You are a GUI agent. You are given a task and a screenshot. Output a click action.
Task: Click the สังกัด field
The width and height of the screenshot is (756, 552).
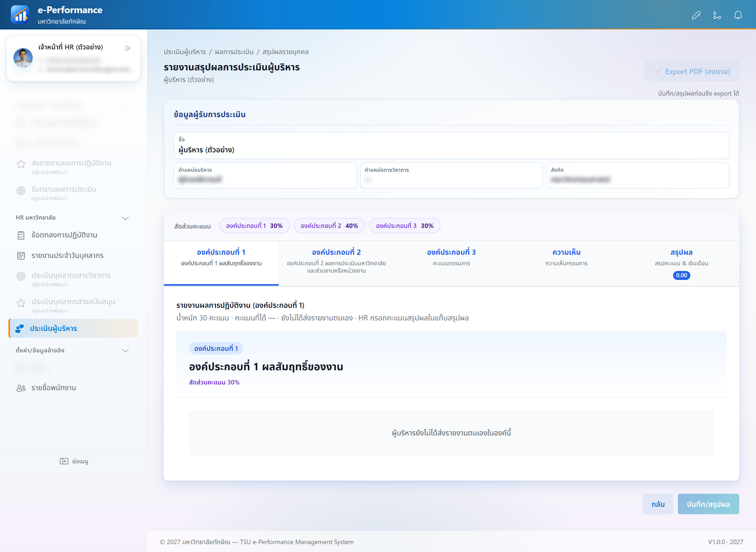click(x=637, y=175)
